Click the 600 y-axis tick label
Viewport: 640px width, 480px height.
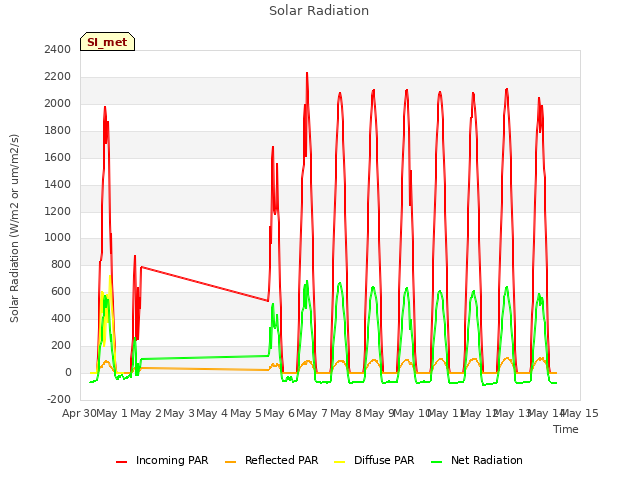click(x=61, y=291)
